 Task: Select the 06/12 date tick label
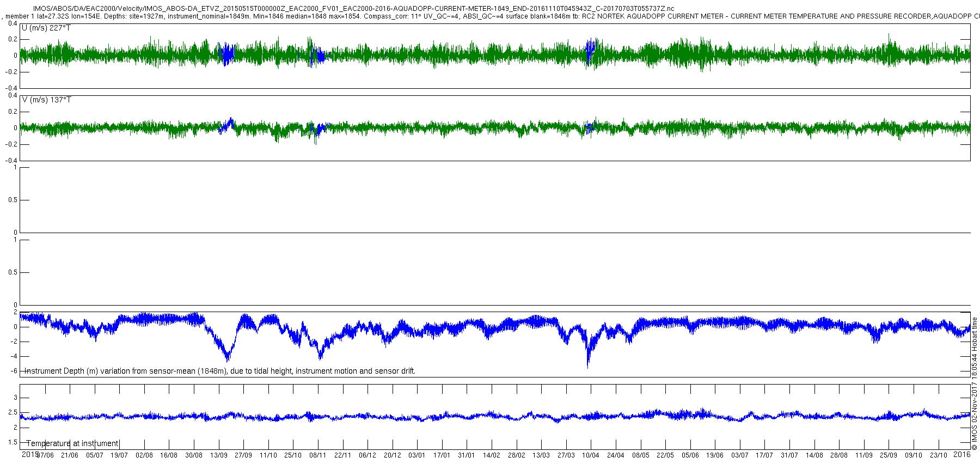click(x=367, y=455)
